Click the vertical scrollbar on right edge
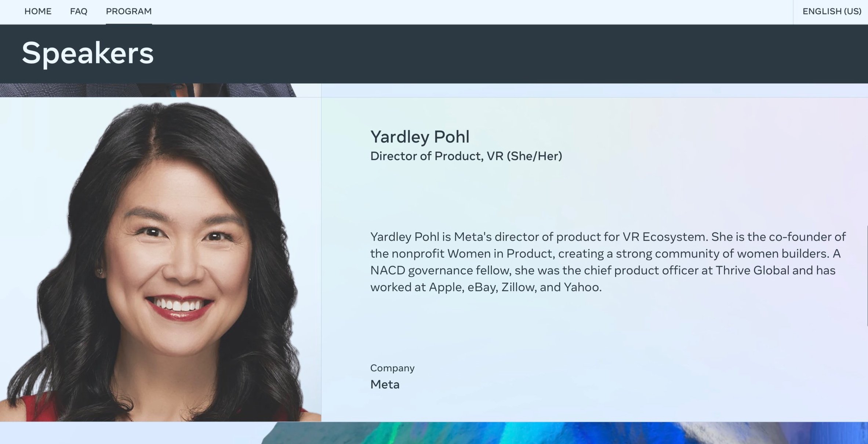 tap(867, 276)
